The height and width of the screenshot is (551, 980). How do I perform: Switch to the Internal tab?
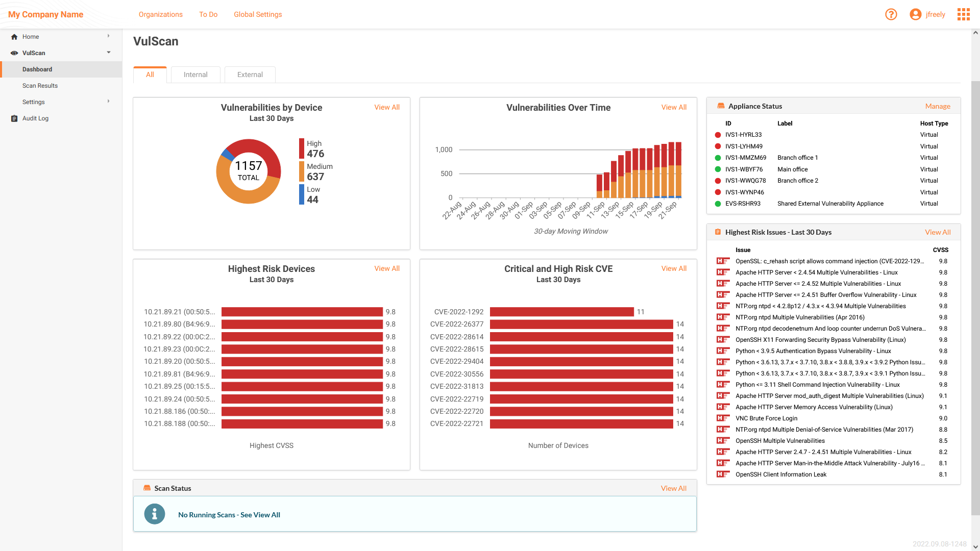(x=196, y=74)
